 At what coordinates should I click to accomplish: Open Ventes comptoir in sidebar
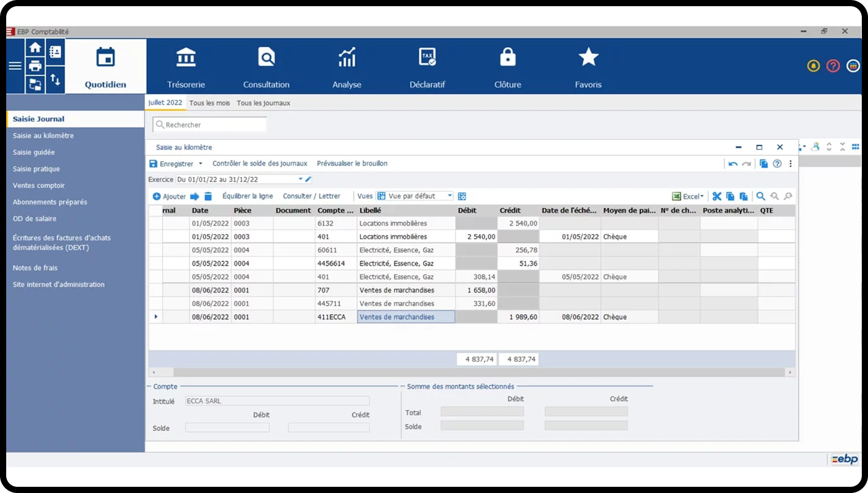[39, 186]
